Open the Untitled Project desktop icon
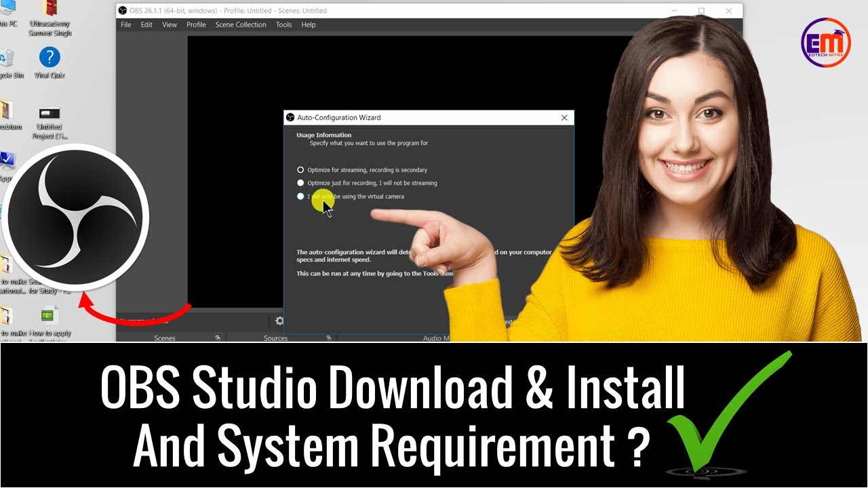 click(x=50, y=122)
